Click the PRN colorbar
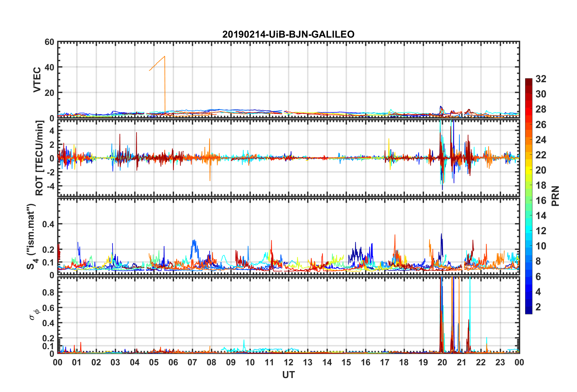The image size is (577, 392). pos(528,196)
